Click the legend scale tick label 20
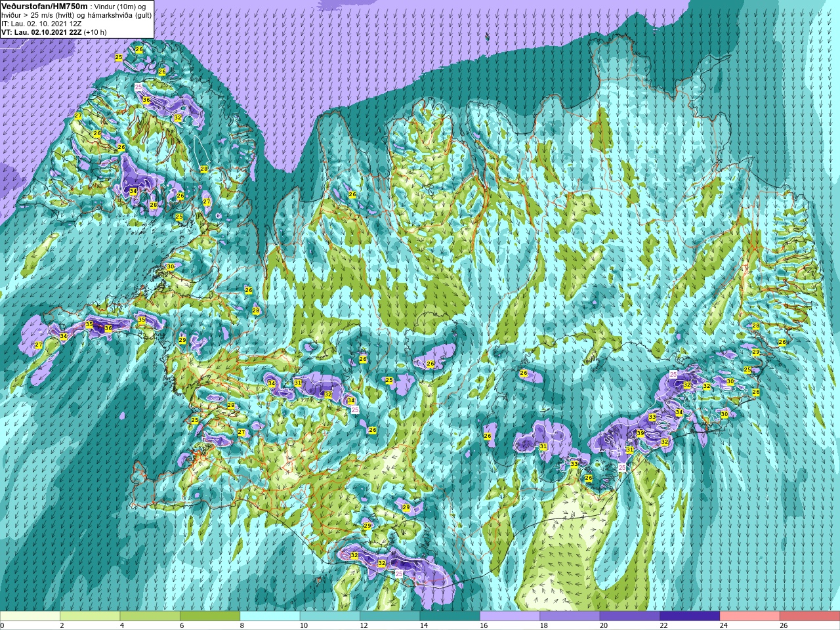This screenshot has width=840, height=630. pos(604,625)
